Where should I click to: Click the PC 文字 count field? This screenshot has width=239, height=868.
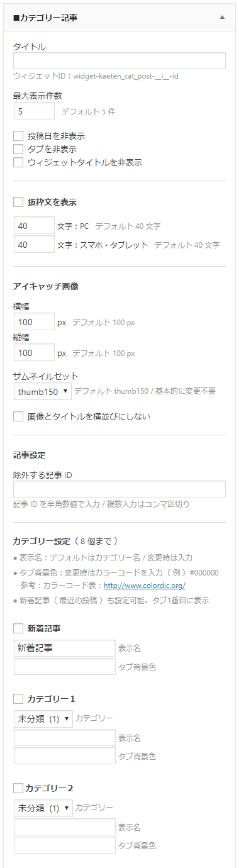point(34,225)
